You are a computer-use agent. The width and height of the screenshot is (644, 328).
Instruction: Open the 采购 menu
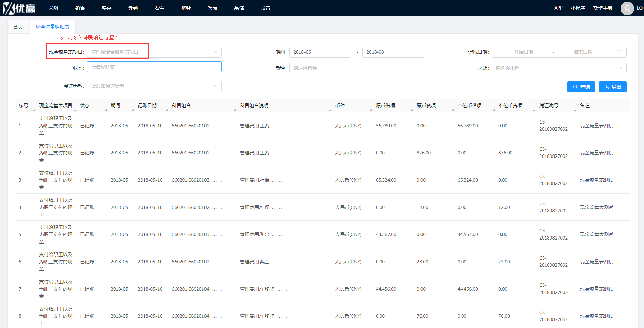tap(53, 8)
